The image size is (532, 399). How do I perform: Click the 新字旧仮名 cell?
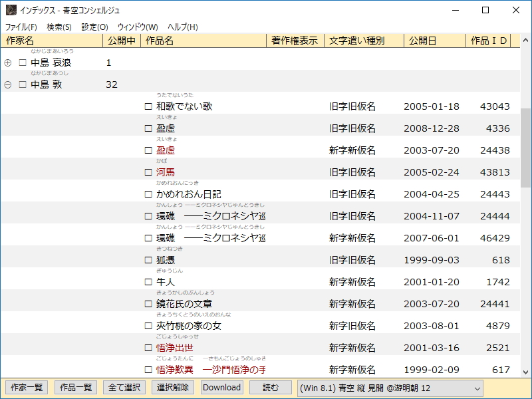point(352,326)
